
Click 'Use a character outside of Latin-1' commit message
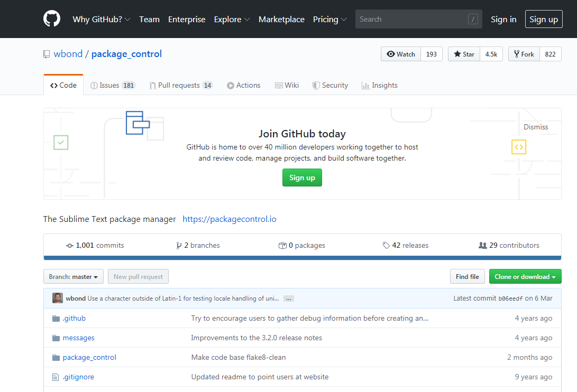tap(184, 298)
